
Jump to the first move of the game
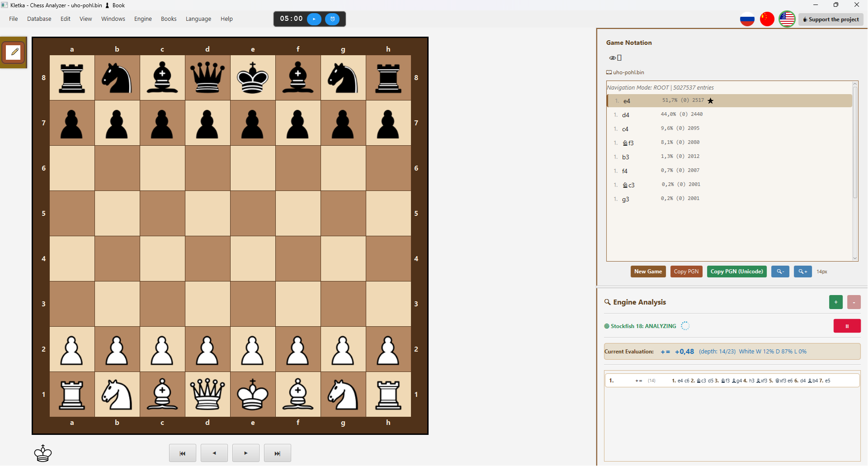pos(183,453)
